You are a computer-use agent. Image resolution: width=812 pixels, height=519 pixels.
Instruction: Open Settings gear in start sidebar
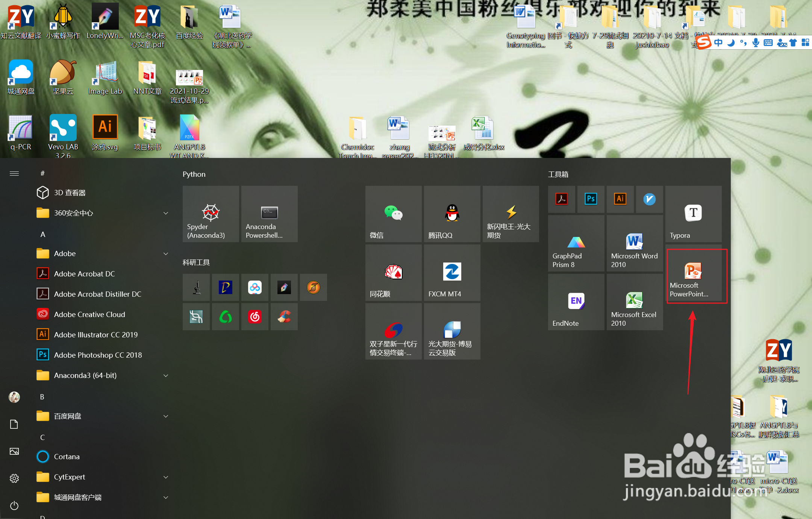(14, 478)
